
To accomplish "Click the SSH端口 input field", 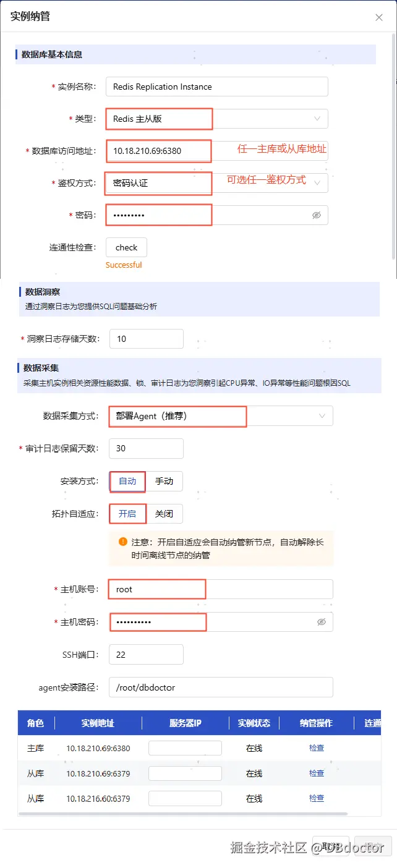I will (146, 654).
